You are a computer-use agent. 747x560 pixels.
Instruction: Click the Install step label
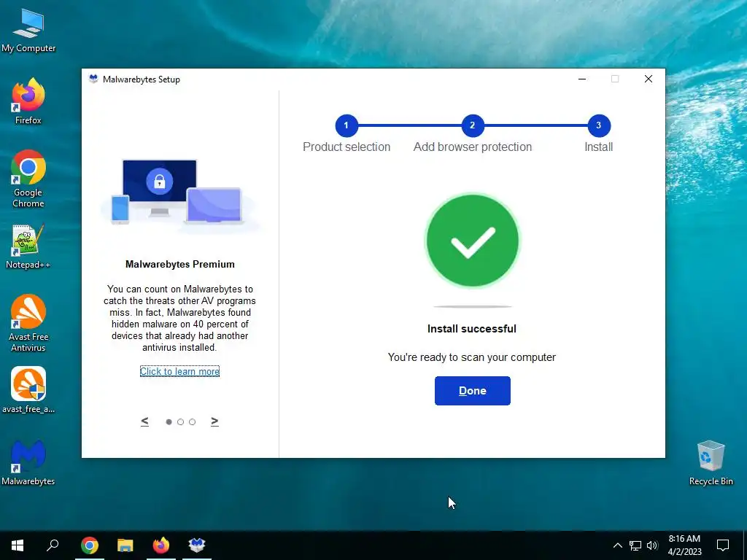point(599,147)
